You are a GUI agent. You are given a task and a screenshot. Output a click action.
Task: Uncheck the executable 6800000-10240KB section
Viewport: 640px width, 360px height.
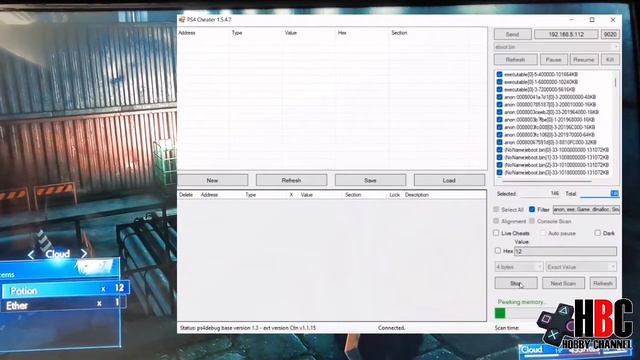tap(499, 82)
